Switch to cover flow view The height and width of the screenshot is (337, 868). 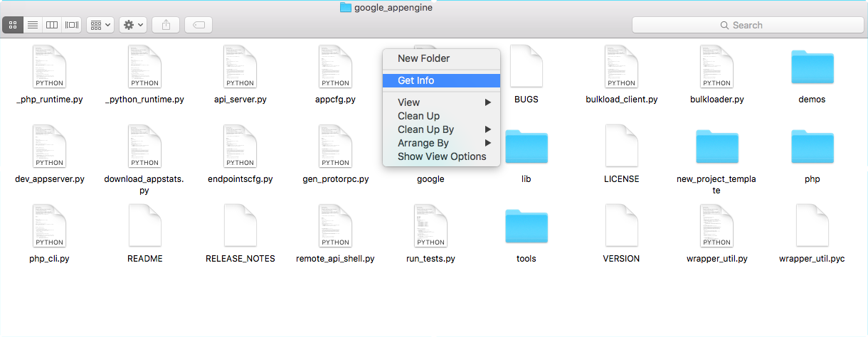coord(72,25)
